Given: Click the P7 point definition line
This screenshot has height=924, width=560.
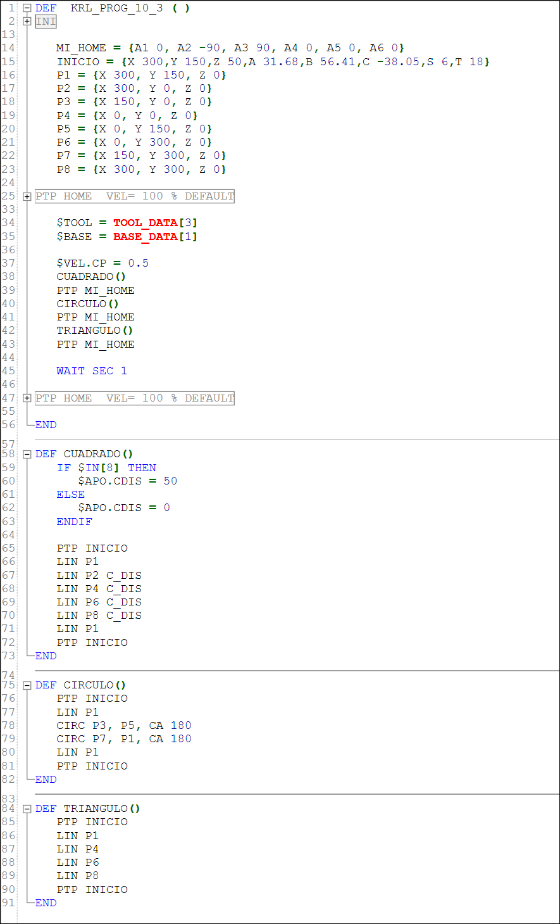Looking at the screenshot, I should [141, 156].
